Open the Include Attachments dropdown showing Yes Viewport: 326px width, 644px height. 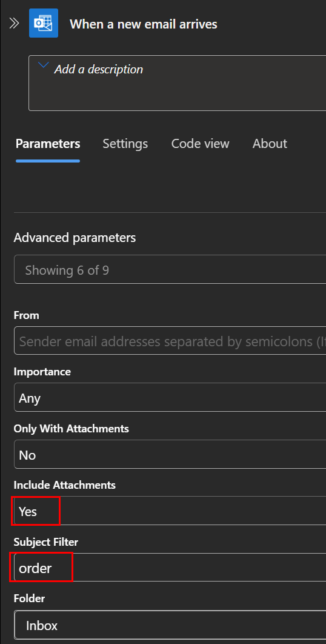point(170,511)
